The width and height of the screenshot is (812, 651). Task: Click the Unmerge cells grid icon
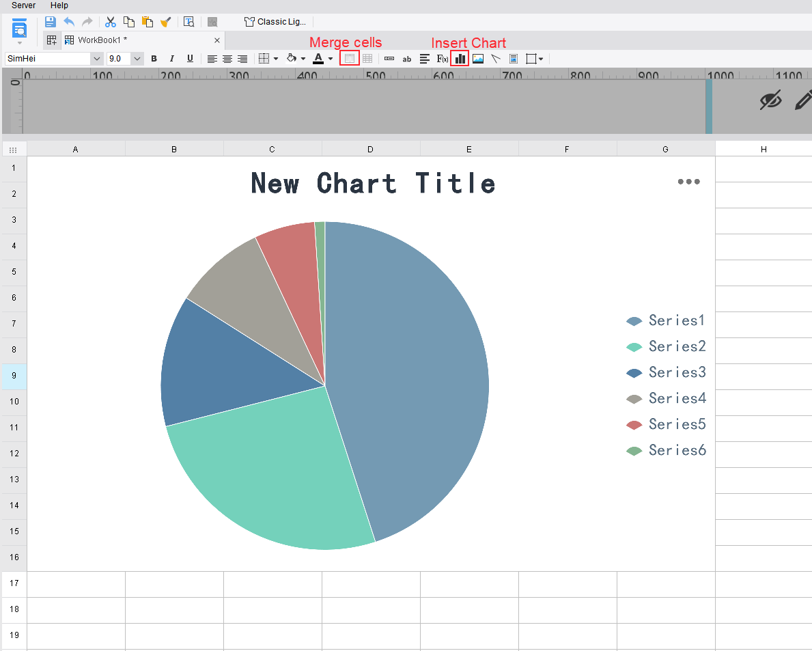pos(367,59)
